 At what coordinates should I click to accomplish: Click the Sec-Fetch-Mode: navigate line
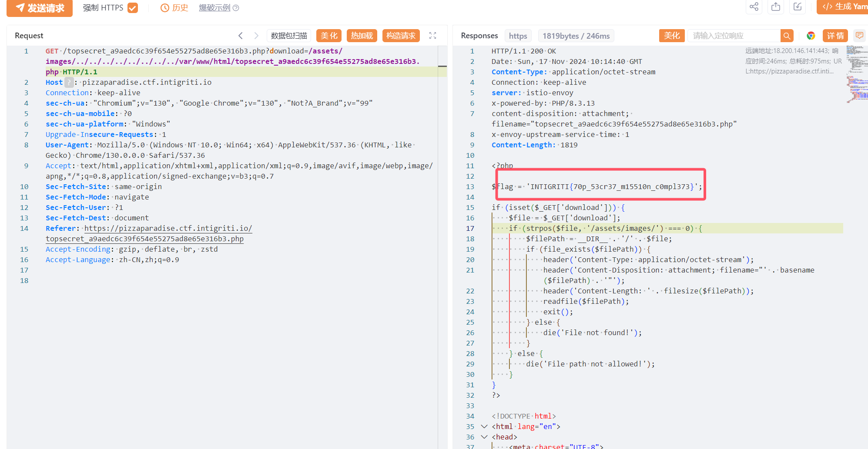[97, 197]
